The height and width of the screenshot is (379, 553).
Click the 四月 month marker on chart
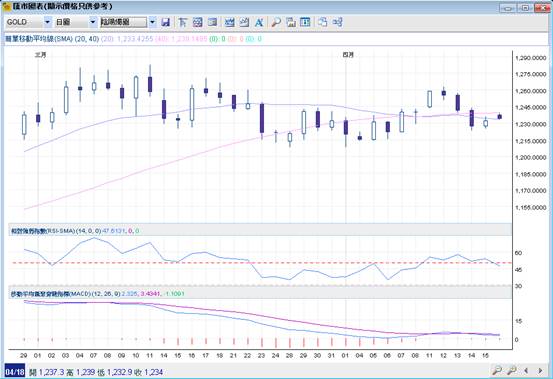click(348, 55)
